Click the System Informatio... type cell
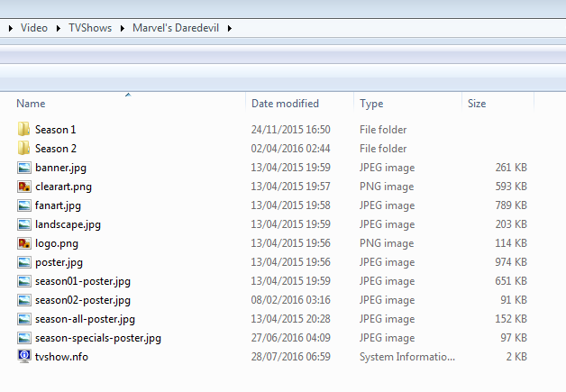The image size is (566, 392). click(407, 357)
